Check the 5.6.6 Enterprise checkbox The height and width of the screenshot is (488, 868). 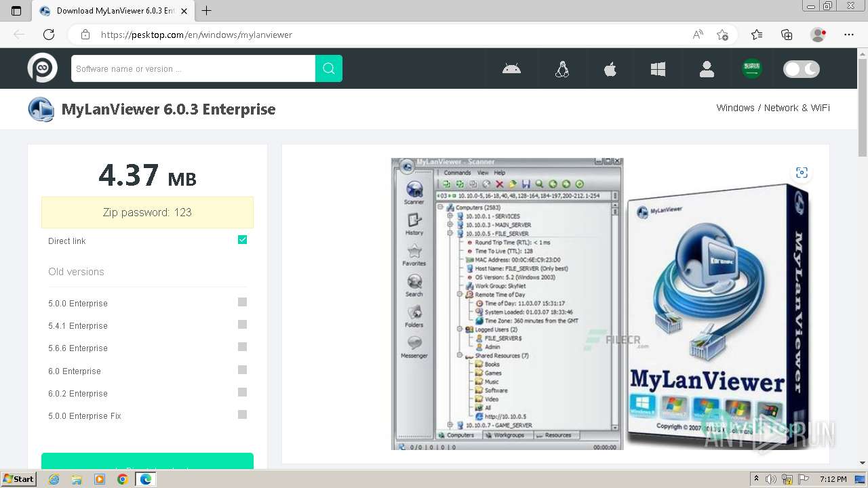[242, 347]
